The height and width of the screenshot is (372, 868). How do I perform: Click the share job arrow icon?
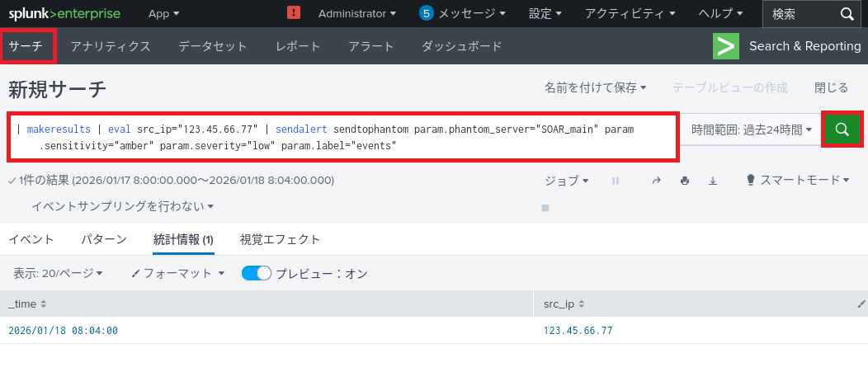tap(657, 181)
